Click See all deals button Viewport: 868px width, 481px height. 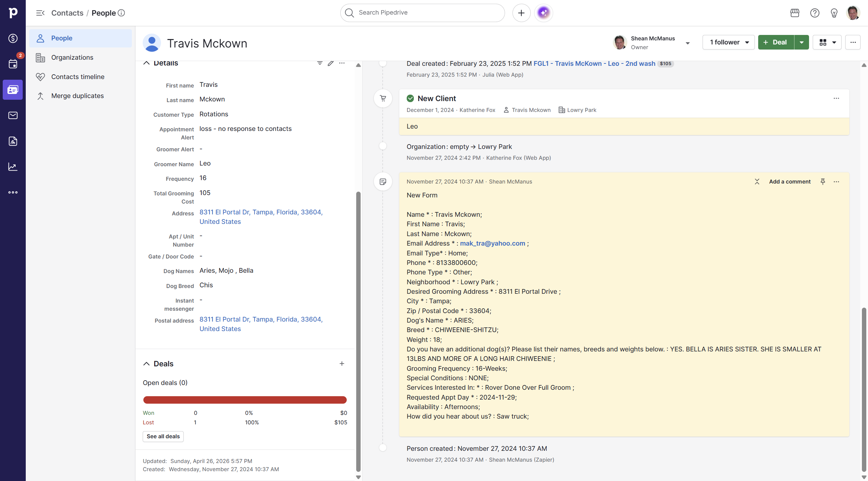pos(163,436)
